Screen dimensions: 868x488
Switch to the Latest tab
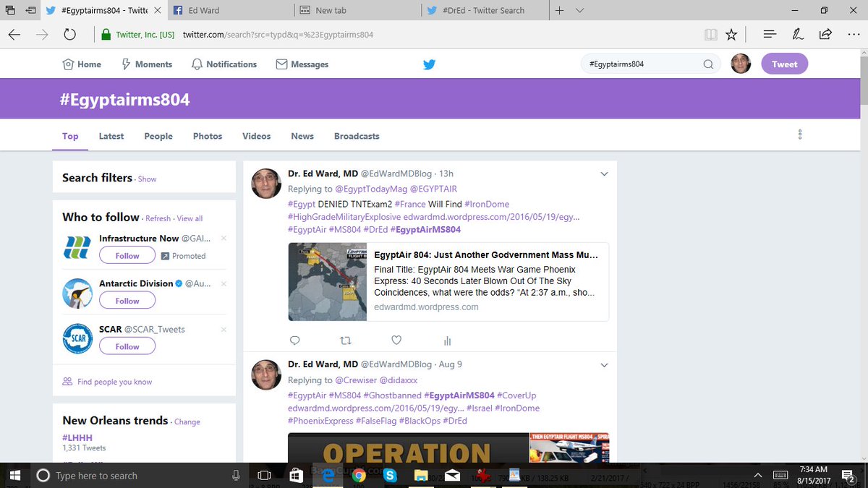(111, 136)
